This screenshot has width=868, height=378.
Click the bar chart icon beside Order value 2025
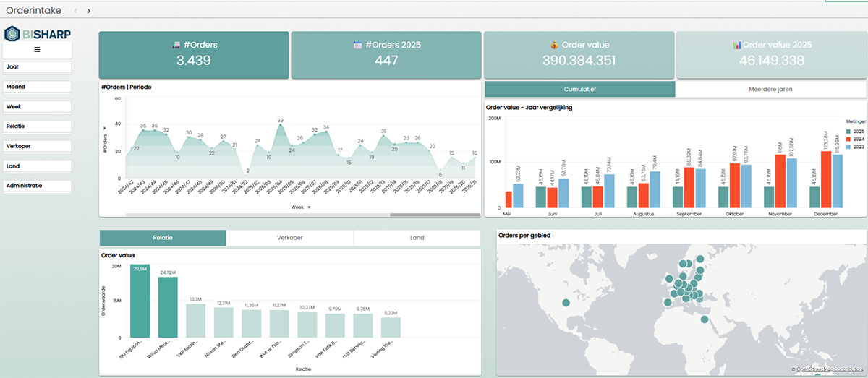pos(737,45)
